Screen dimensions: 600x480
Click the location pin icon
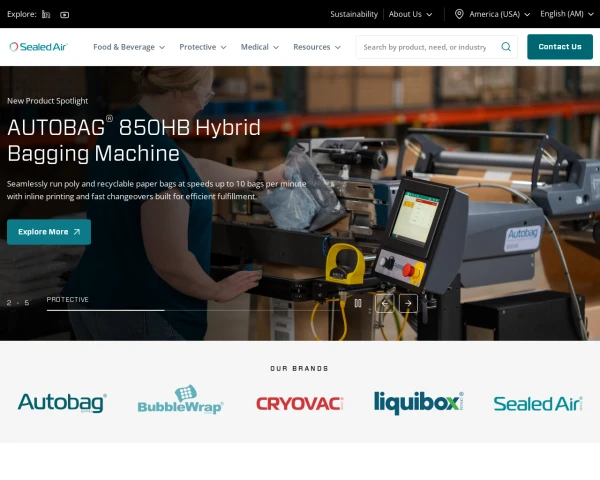pyautogui.click(x=459, y=14)
